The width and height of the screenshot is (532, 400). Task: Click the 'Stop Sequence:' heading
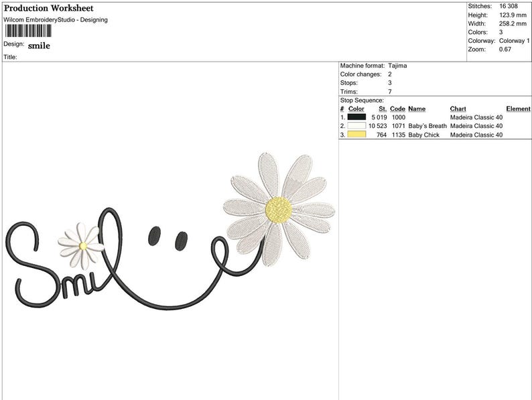pyautogui.click(x=362, y=101)
